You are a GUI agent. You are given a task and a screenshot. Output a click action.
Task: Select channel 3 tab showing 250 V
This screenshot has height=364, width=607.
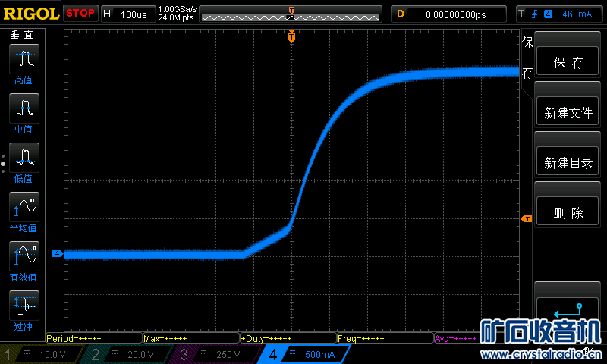point(215,354)
